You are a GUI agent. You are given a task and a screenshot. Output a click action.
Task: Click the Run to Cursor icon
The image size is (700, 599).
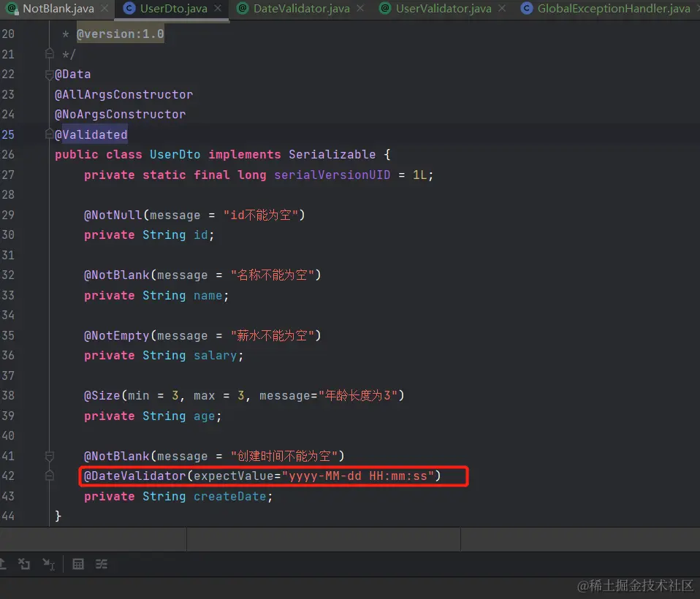pos(48,564)
